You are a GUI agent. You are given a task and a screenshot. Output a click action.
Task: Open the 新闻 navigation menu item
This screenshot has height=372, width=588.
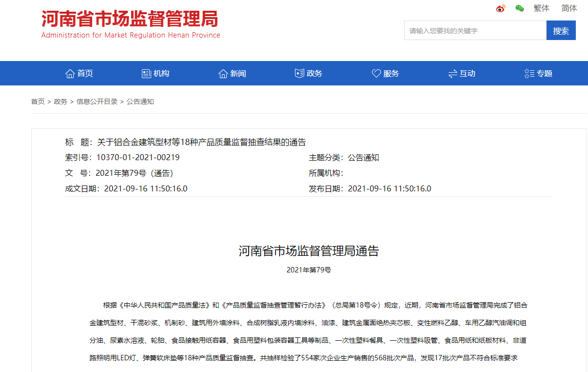pyautogui.click(x=238, y=74)
